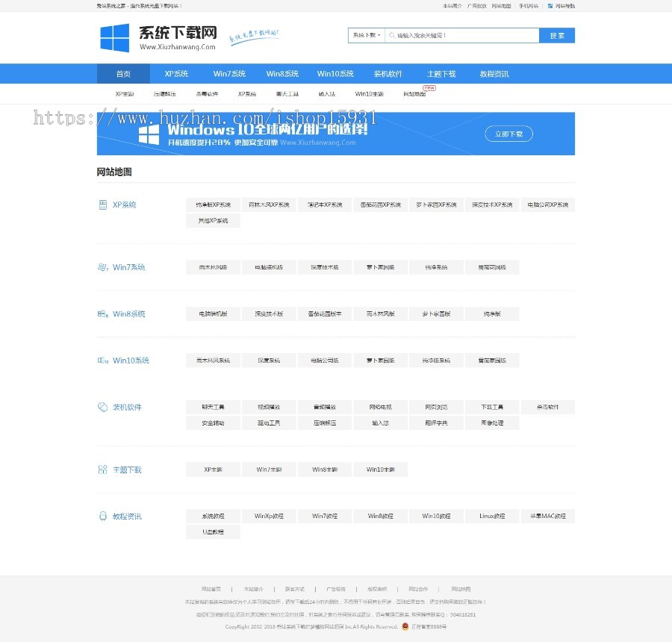The height and width of the screenshot is (642, 672).
Task: Select U盘教程 in 教程资讯 section
Action: point(213,532)
